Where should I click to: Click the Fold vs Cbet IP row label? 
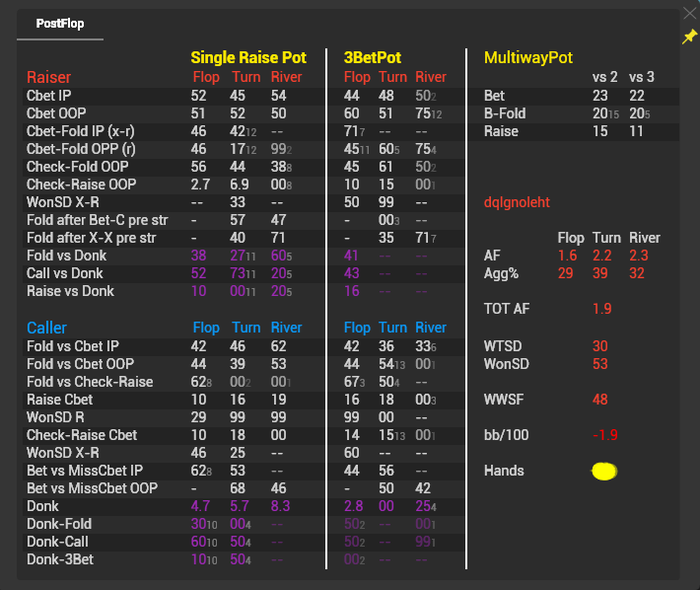[73, 346]
